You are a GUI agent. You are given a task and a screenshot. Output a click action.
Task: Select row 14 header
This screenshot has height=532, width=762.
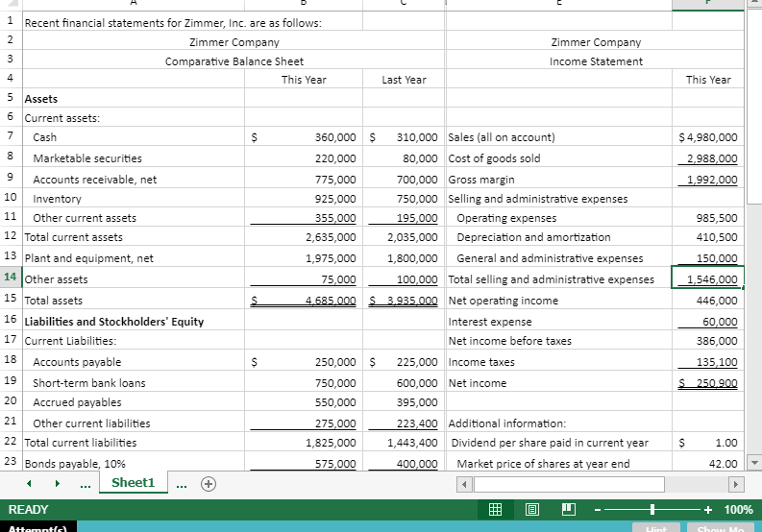pyautogui.click(x=11, y=277)
